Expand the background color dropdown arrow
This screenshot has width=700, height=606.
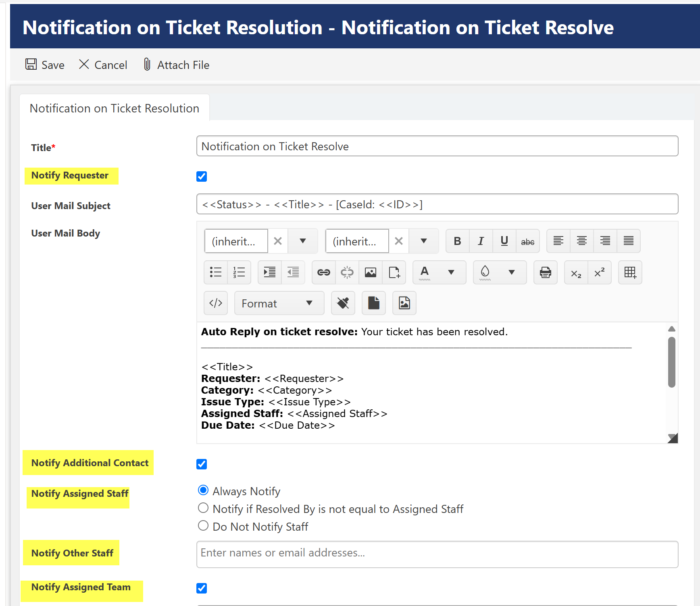511,272
